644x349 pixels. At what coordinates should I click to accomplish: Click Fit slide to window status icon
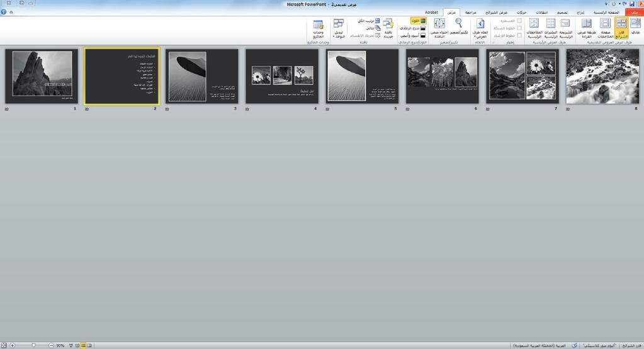4,346
